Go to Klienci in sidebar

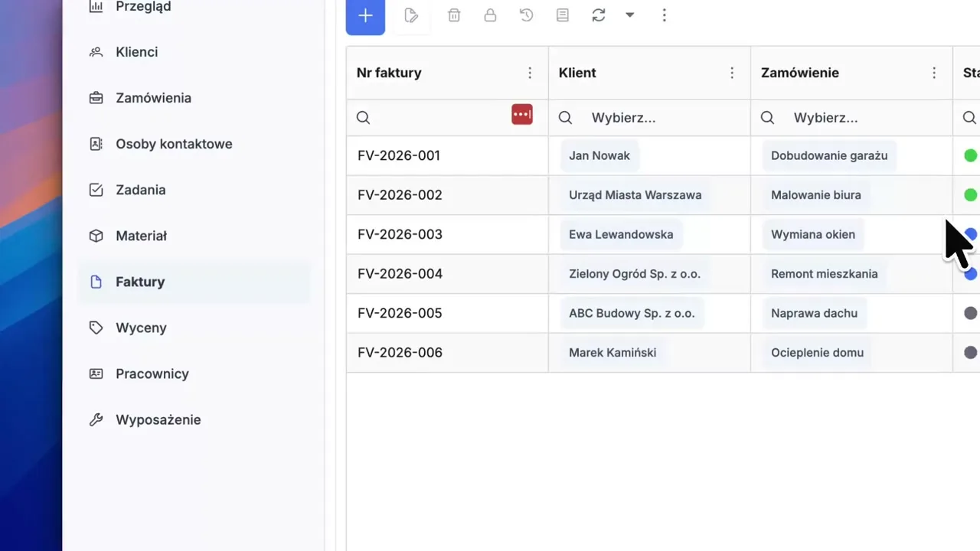coord(136,52)
